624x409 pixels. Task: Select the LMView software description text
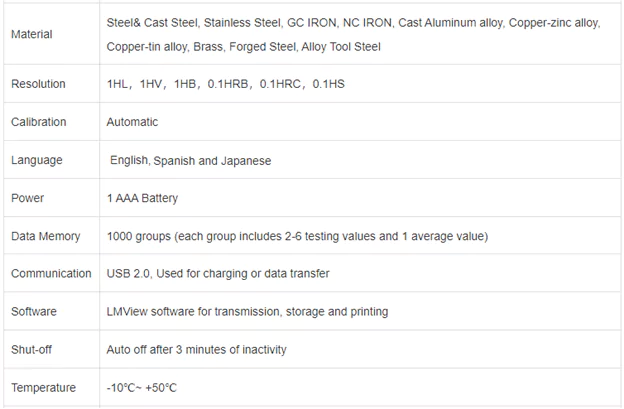click(x=247, y=312)
